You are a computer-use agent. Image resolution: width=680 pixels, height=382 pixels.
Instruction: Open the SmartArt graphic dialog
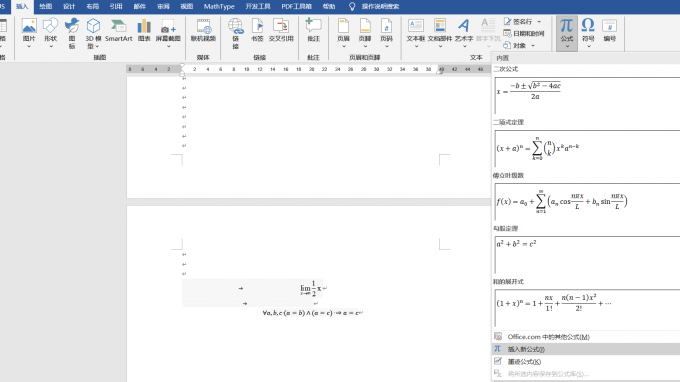pyautogui.click(x=118, y=30)
